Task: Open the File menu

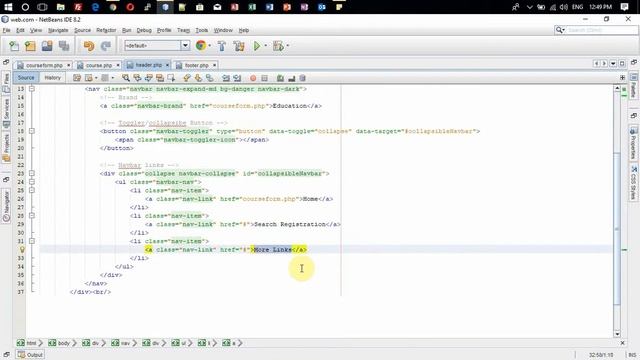Action: click(7, 30)
